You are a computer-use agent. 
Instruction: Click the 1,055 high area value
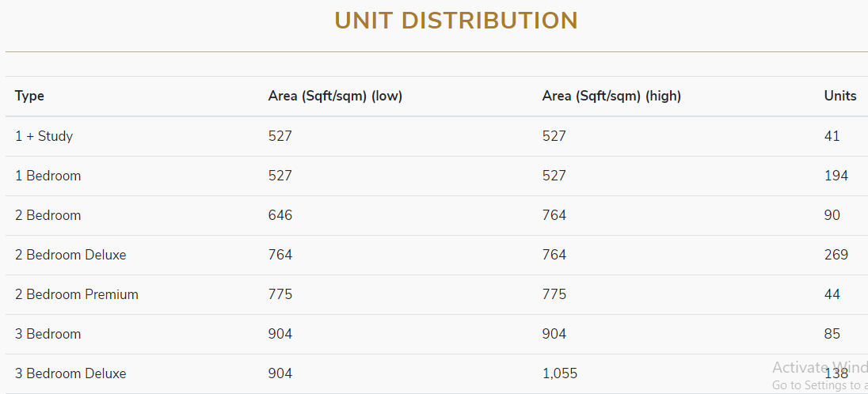pyautogui.click(x=560, y=373)
